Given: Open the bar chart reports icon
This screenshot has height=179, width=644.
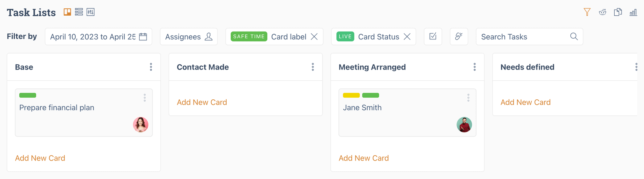Looking at the screenshot, I should pyautogui.click(x=633, y=12).
